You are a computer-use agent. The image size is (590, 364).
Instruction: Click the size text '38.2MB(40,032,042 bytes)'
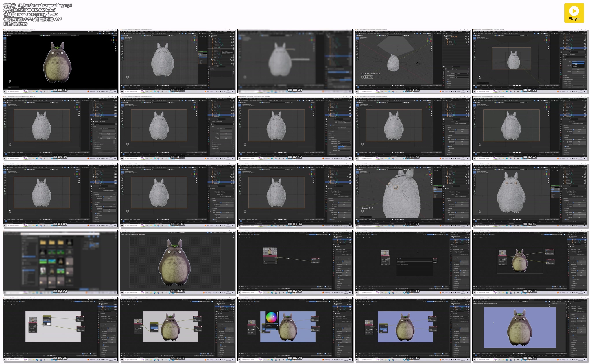point(34,10)
